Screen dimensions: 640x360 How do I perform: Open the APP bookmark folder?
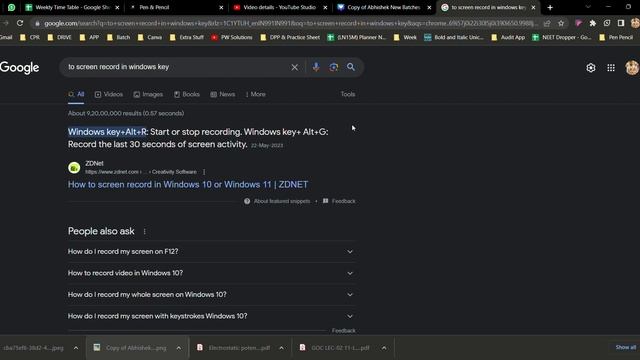pyautogui.click(x=89, y=37)
